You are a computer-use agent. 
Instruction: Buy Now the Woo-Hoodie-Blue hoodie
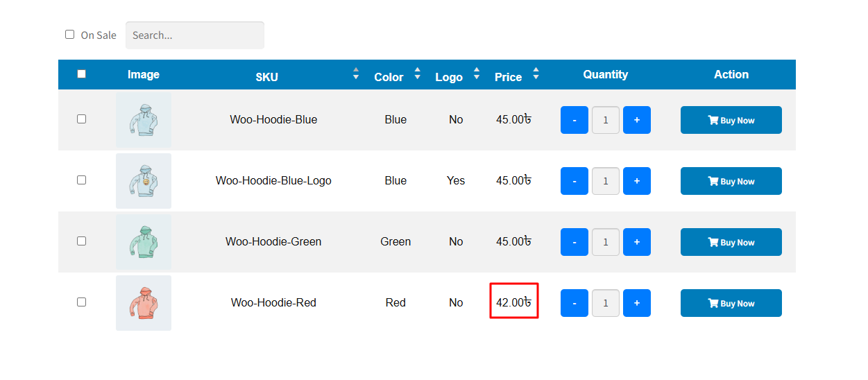[x=731, y=120]
